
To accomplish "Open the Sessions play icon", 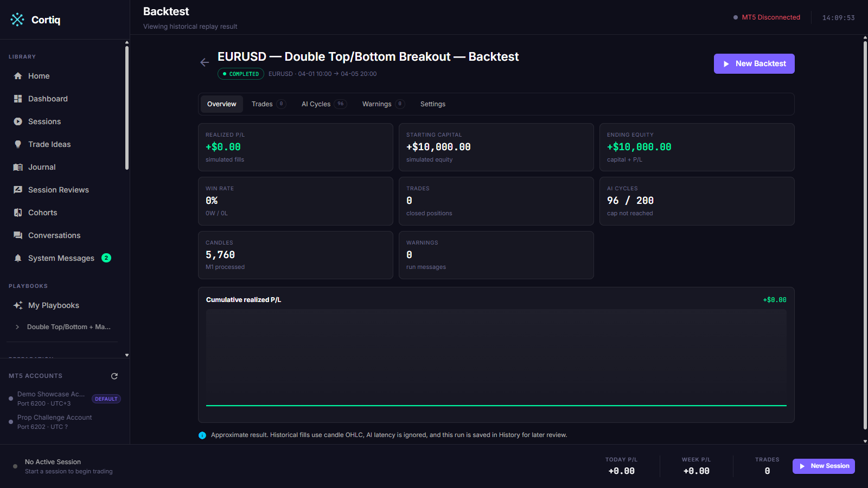I will [x=18, y=121].
